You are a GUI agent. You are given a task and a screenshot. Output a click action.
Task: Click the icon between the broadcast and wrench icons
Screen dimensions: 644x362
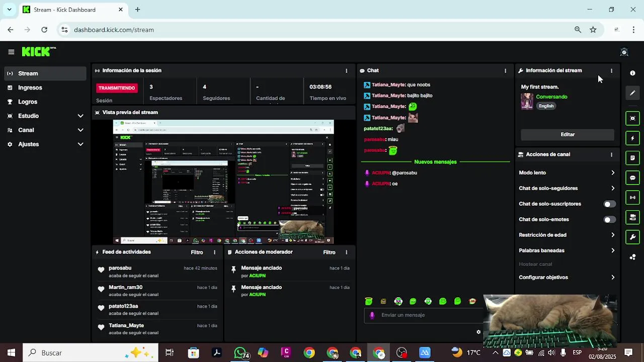tap(632, 217)
